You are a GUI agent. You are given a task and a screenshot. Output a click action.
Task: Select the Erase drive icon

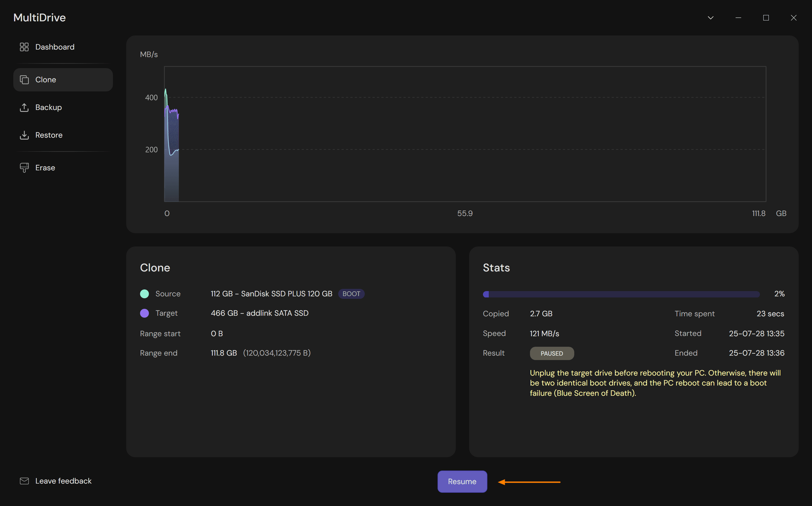(x=24, y=167)
